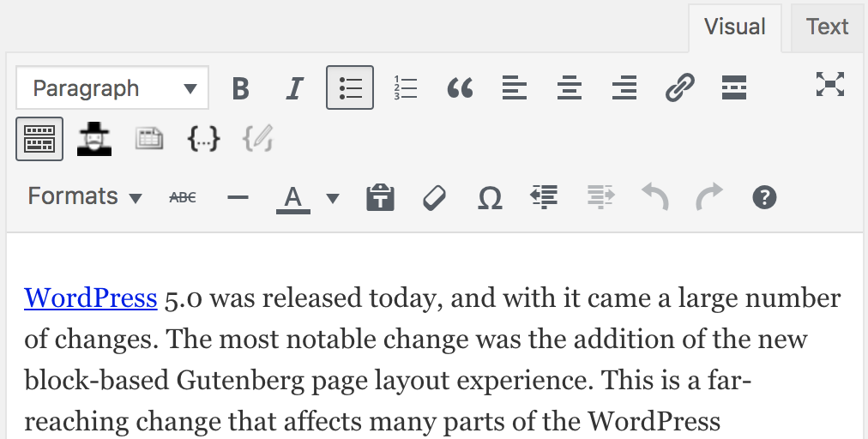Viewport: 868px width, 439px height.
Task: Toggle the toolbar kitchen sink button
Action: (39, 139)
